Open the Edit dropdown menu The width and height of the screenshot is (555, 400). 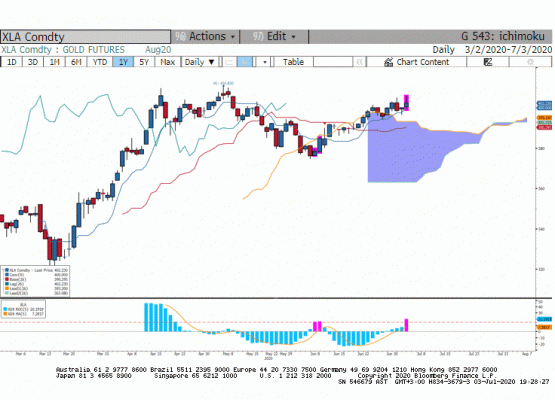(274, 36)
